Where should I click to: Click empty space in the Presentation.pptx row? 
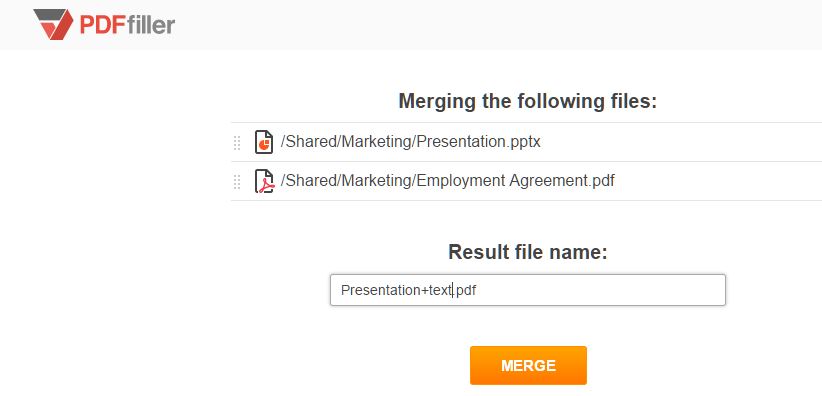click(x=682, y=142)
